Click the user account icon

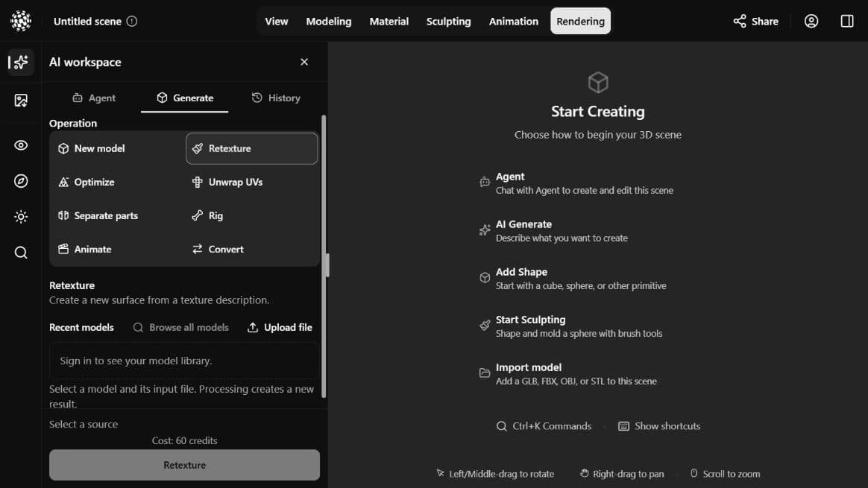point(811,21)
